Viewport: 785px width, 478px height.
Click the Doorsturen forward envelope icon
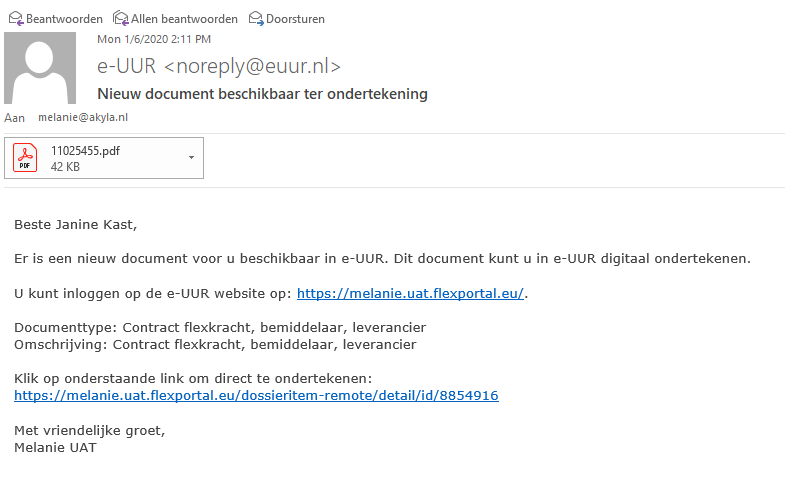tap(256, 19)
